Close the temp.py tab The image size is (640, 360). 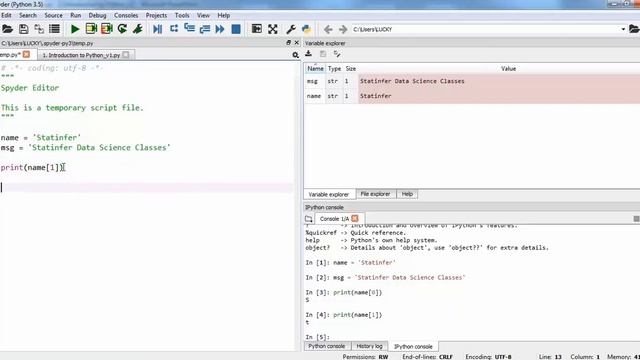(27, 54)
